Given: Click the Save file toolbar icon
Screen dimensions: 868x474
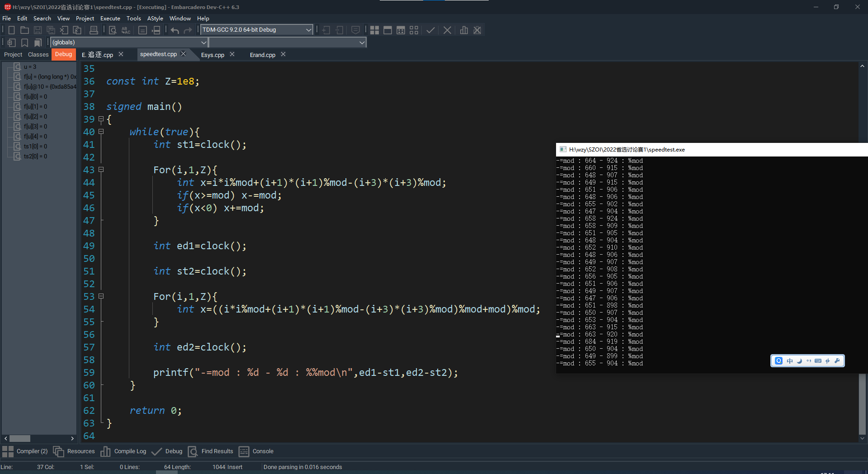Looking at the screenshot, I should [x=38, y=30].
